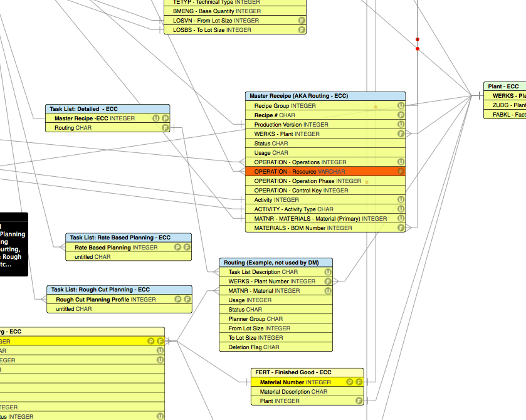Click To Lot Size INTEGER in Routing example

coord(276,337)
